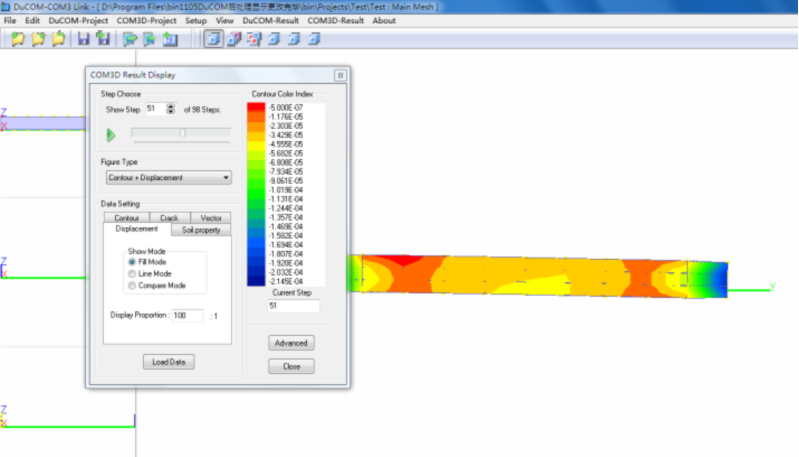This screenshot has height=457, width=799.
Task: Select the highlighted first 3D view icon
Action: point(213,39)
